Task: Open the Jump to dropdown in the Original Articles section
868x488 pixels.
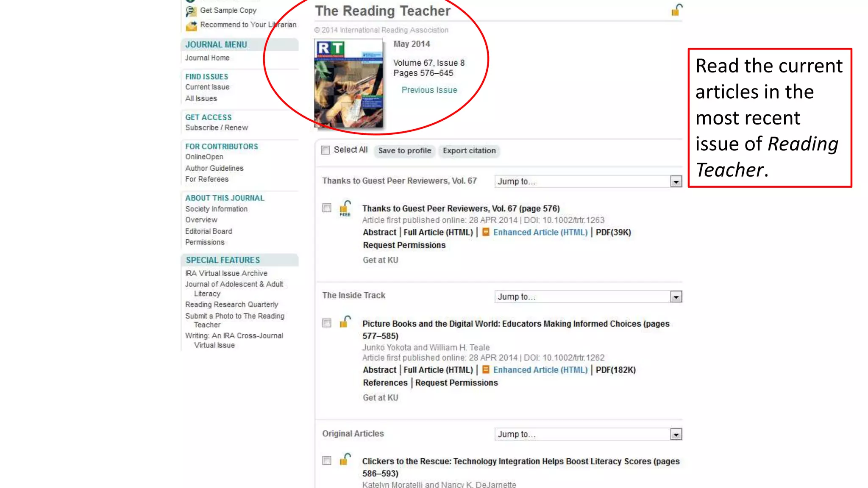Action: tap(676, 435)
